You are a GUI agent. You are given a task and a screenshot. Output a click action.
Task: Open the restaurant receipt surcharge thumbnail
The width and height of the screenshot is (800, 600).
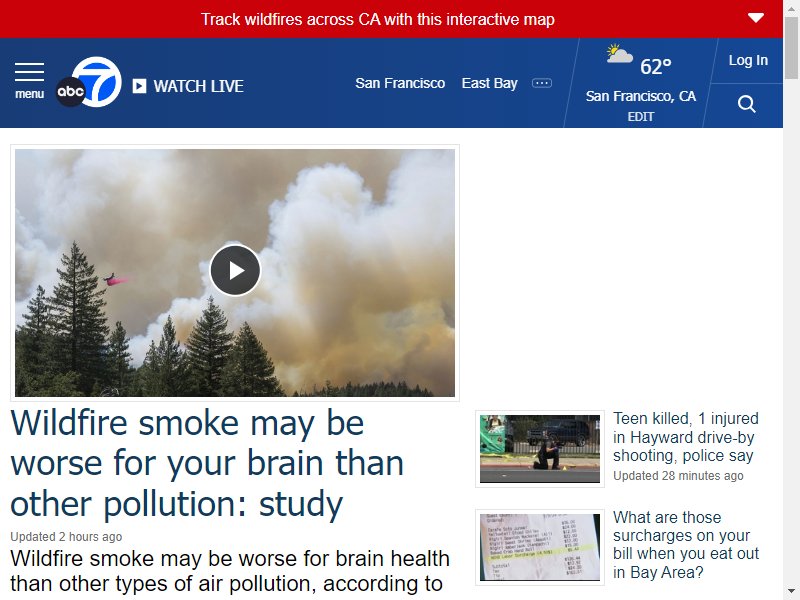point(540,547)
